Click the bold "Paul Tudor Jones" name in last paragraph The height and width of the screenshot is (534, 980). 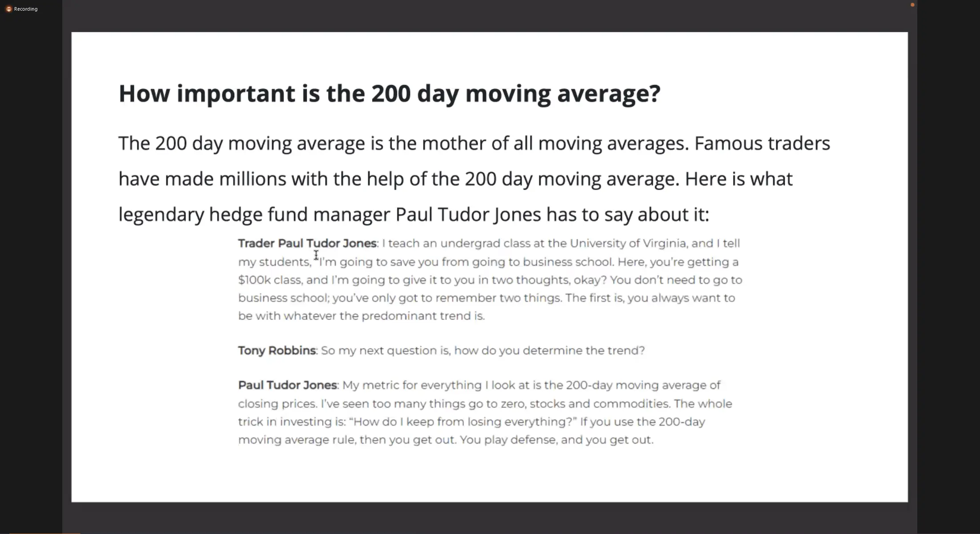(287, 385)
